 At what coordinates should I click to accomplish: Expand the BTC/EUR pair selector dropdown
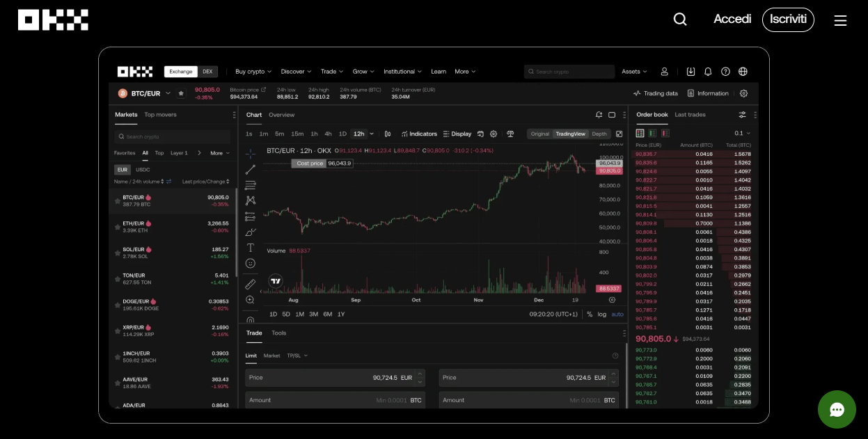pos(168,93)
